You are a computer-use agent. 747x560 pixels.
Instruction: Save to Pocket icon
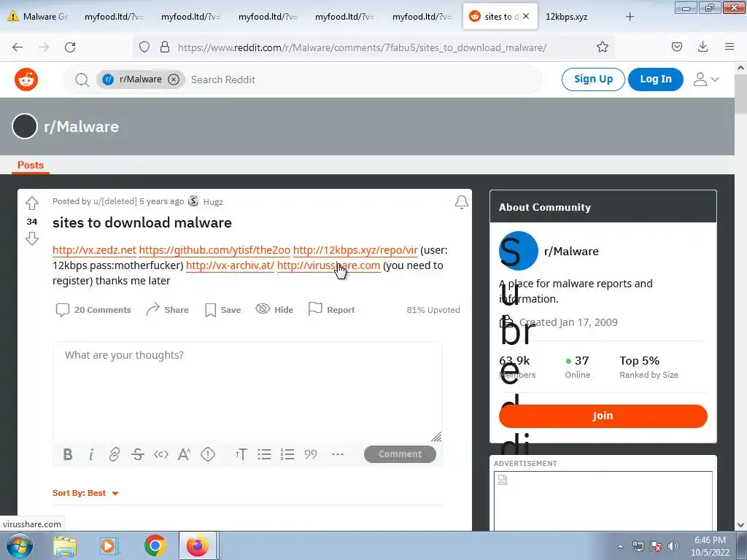coord(676,47)
